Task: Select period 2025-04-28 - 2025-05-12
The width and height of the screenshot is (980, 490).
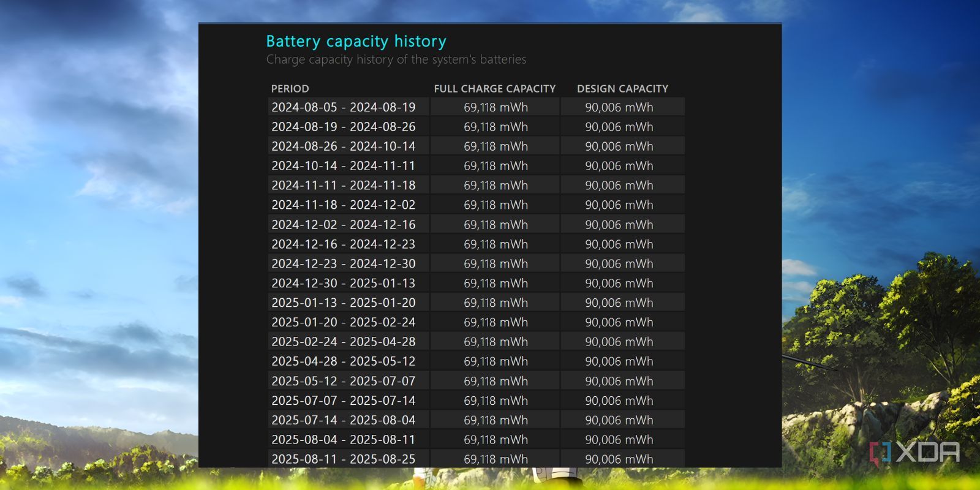Action: [x=344, y=361]
